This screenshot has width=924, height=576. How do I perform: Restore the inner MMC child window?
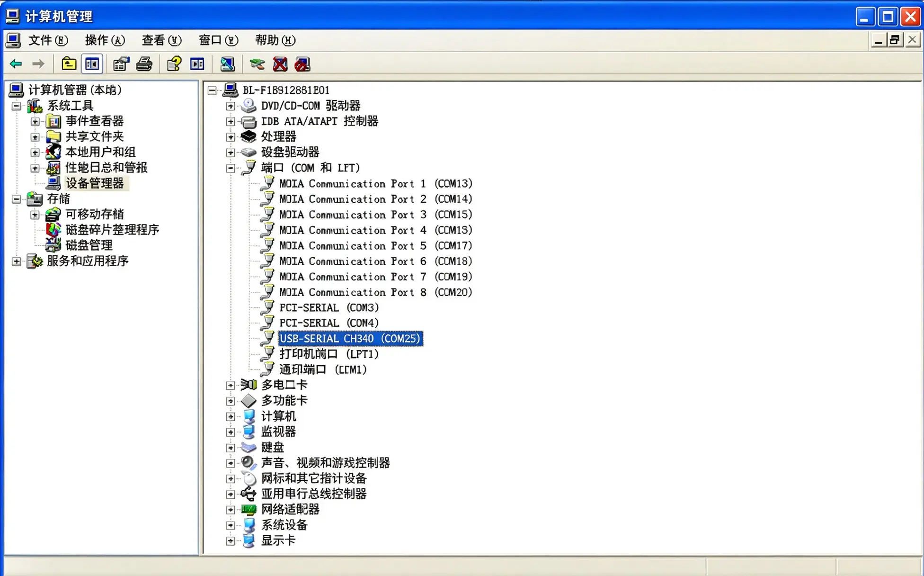click(895, 40)
